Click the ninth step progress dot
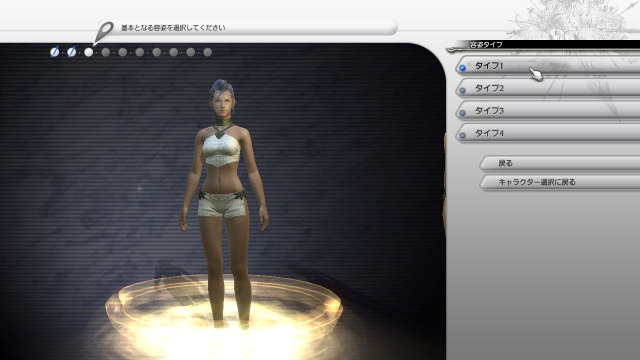This screenshot has height=360, width=640. (191, 52)
